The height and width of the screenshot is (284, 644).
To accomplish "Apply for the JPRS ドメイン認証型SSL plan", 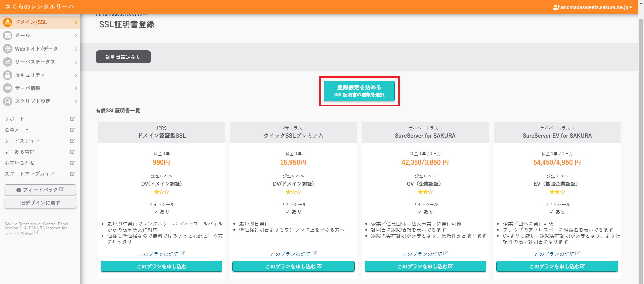I will pos(161,266).
